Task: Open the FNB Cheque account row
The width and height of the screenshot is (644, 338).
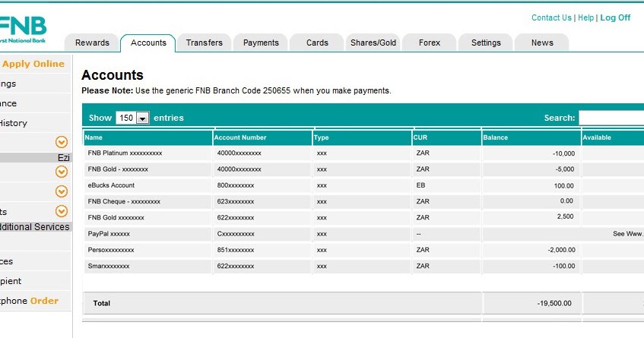Action: pyautogui.click(x=364, y=201)
